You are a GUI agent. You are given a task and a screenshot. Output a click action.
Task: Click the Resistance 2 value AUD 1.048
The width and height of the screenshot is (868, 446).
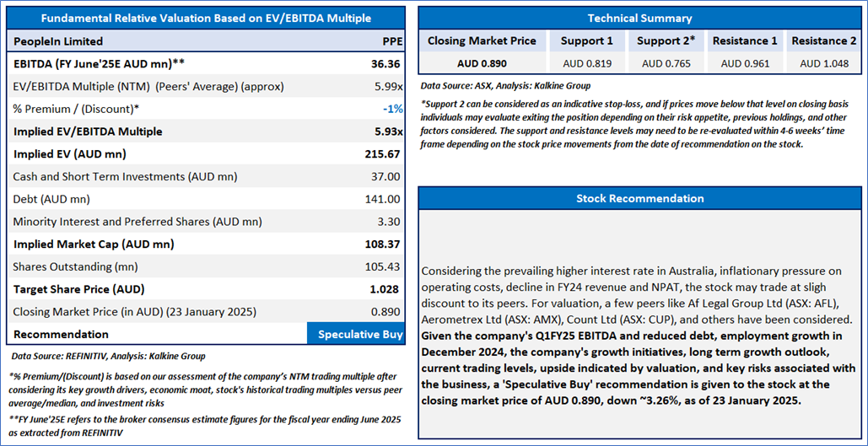(x=823, y=63)
